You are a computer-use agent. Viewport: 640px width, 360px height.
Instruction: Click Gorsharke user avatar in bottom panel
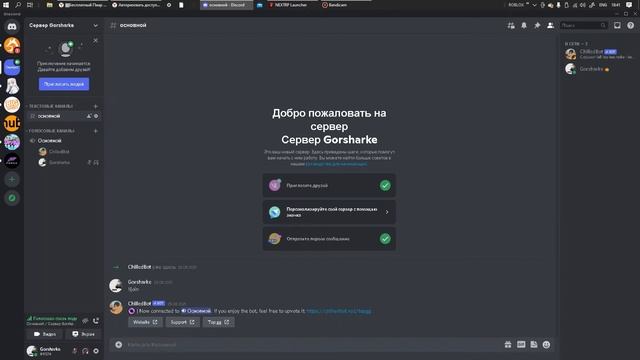coord(32,351)
